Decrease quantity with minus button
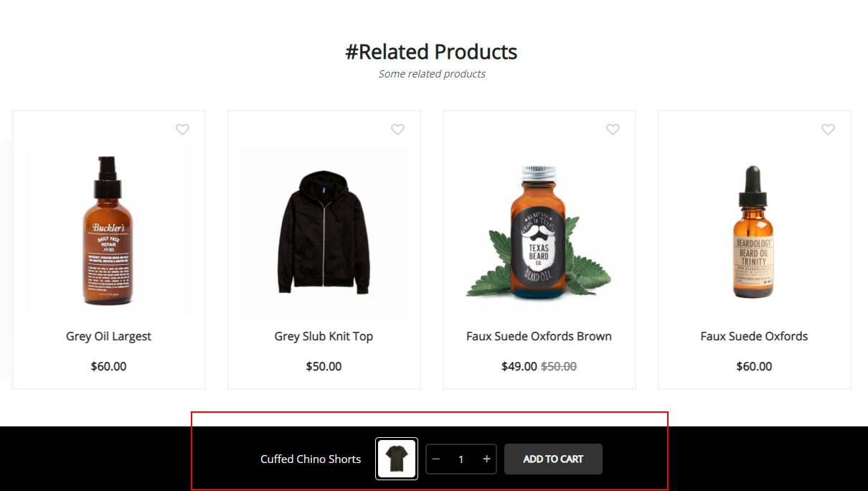This screenshot has width=868, height=491. point(436,459)
